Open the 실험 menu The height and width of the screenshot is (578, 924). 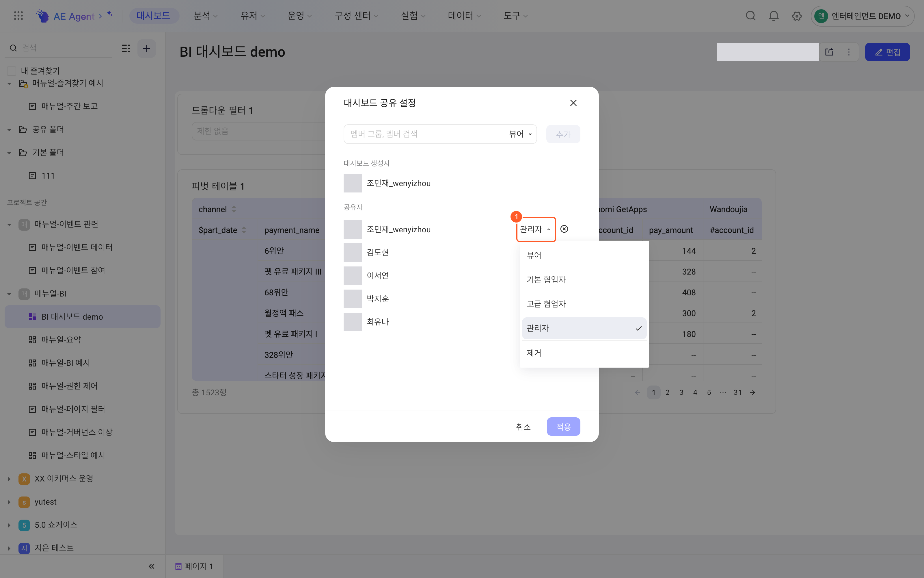[x=413, y=16]
